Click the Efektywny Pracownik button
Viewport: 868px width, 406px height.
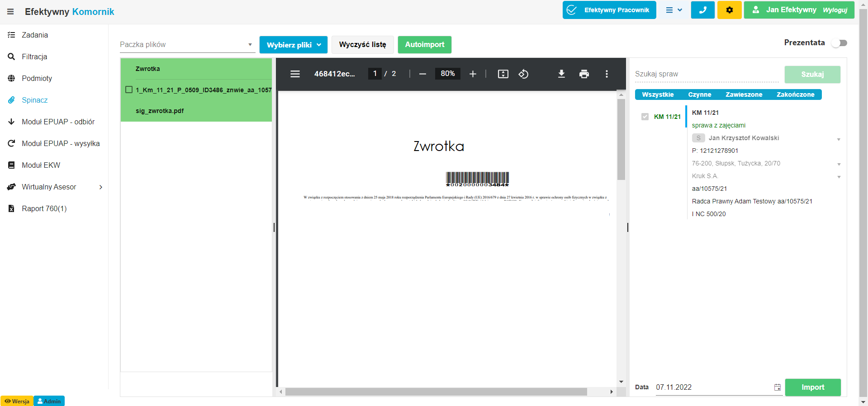609,10
